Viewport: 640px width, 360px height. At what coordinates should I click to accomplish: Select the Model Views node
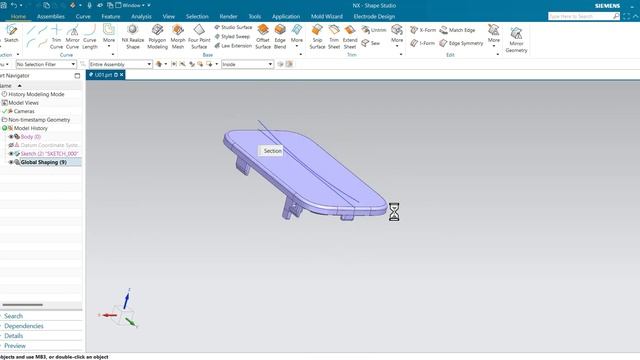pos(23,103)
